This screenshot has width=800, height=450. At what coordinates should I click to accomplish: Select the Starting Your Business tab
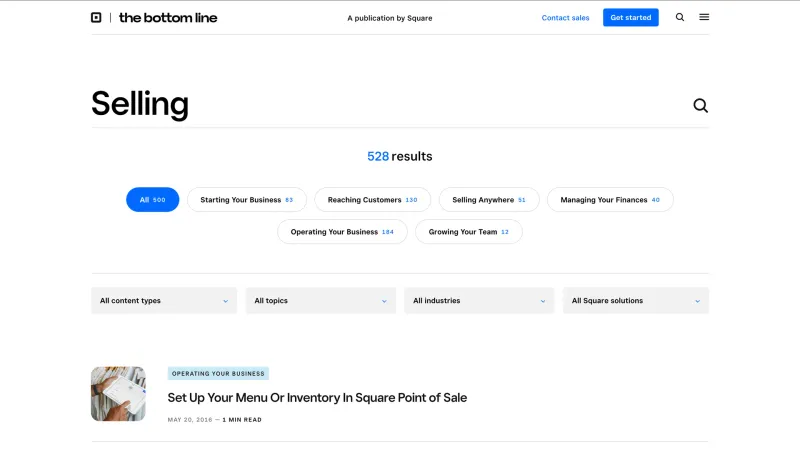[x=247, y=199]
